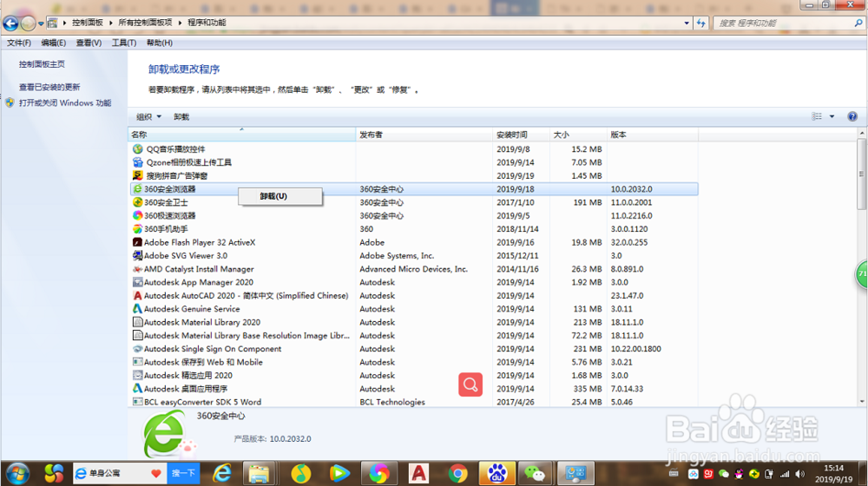Click the 单身公寓 taskbar search field

click(120, 473)
